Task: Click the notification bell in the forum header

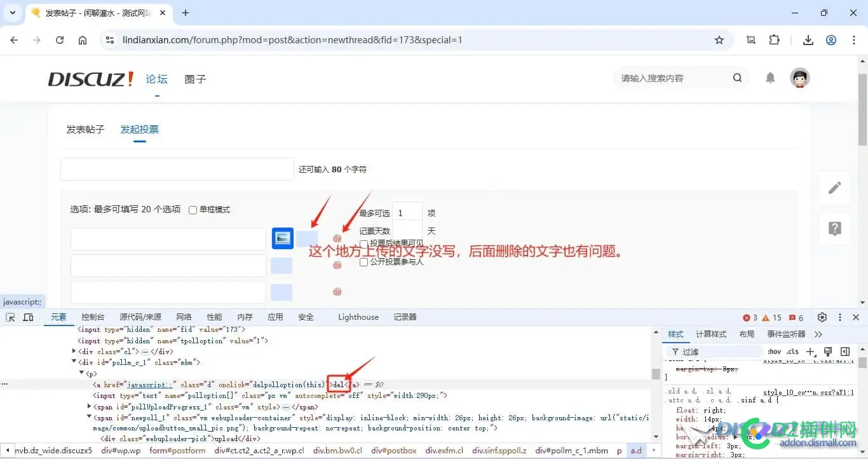Action: (x=770, y=78)
